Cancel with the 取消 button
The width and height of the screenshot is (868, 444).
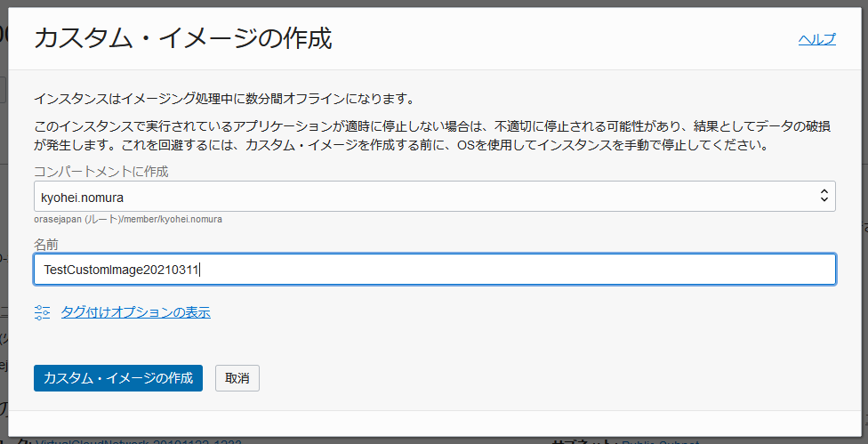click(x=237, y=378)
